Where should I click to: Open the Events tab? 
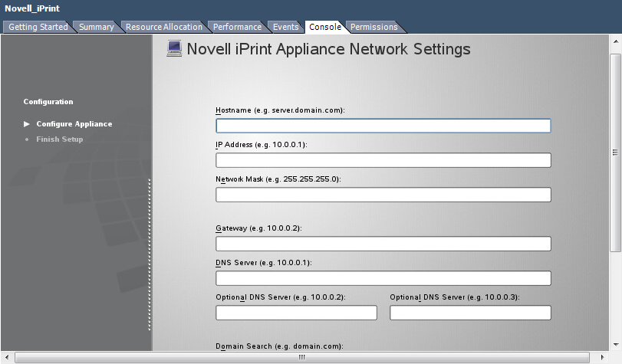click(x=285, y=27)
